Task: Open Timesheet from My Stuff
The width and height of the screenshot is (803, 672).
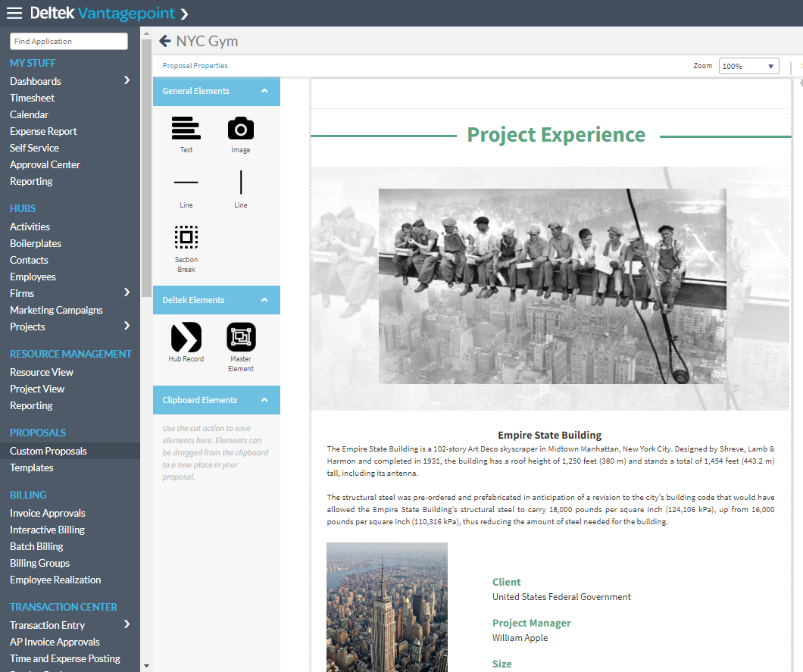Action: [x=33, y=98]
